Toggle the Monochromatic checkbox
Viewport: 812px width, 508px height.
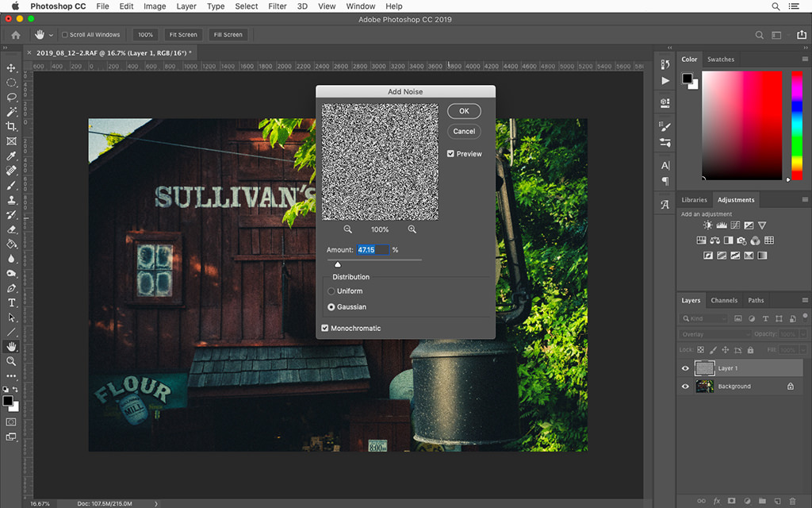point(324,328)
